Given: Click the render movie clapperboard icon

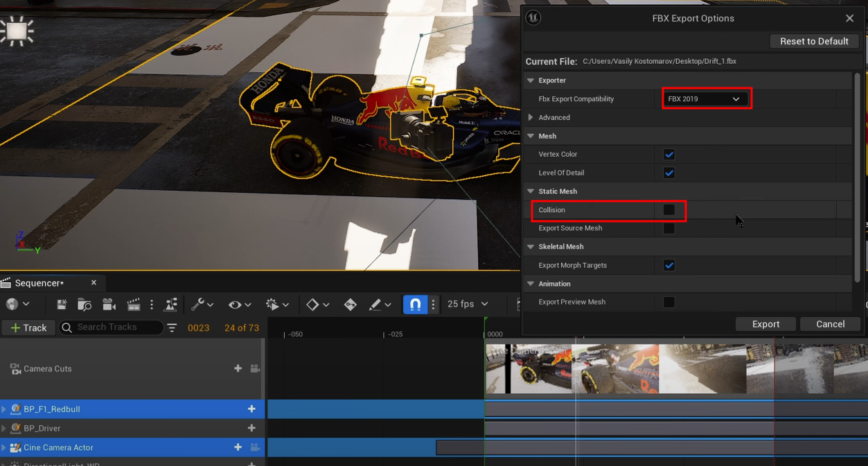Looking at the screenshot, I should pyautogui.click(x=134, y=304).
